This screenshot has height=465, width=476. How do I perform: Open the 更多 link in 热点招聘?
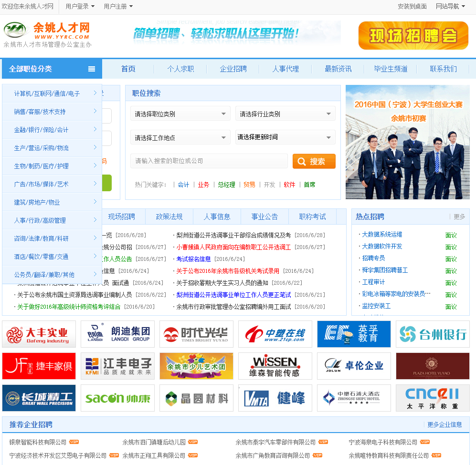pos(459,217)
